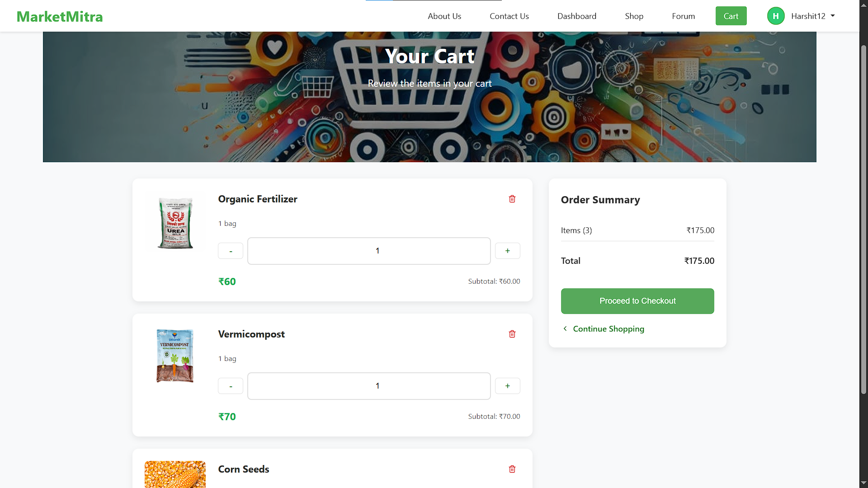Delete Organic Fertilizer from the cart

pyautogui.click(x=512, y=199)
